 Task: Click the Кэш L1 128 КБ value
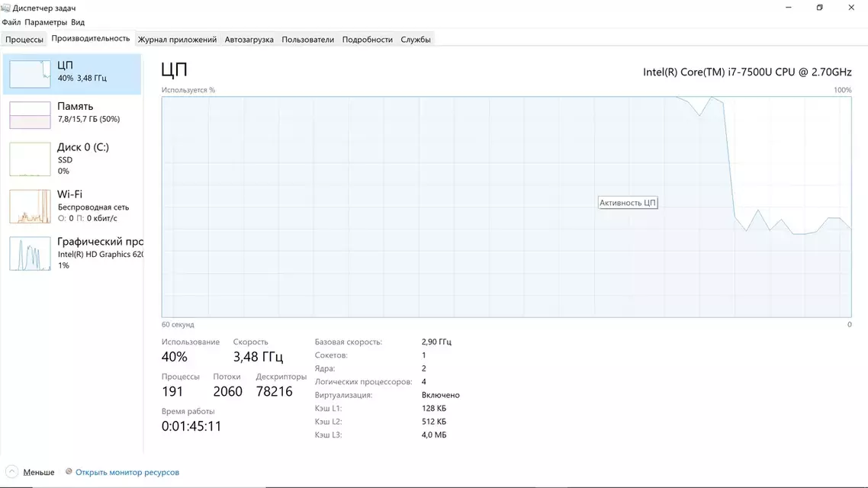[433, 409]
